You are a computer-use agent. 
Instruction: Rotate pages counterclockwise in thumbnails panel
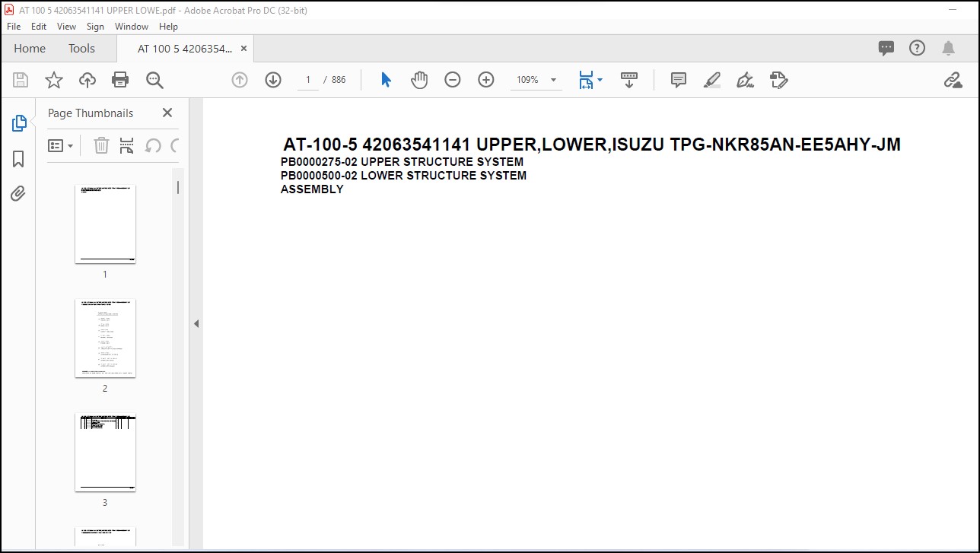pos(153,145)
